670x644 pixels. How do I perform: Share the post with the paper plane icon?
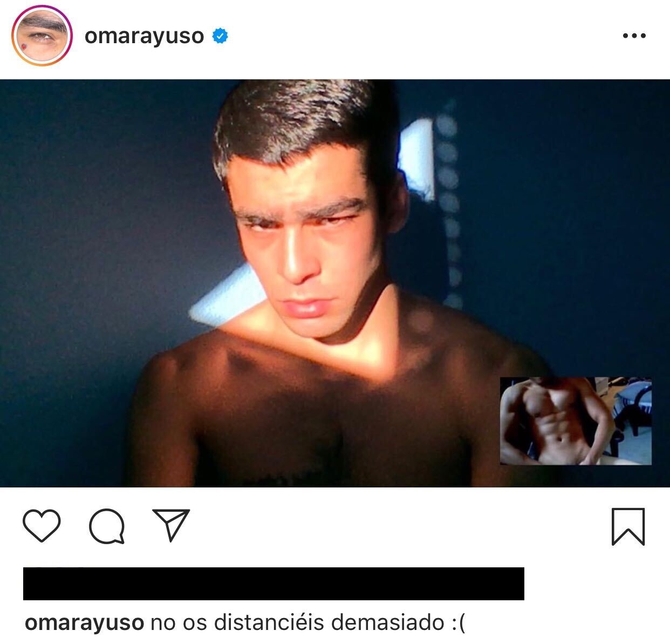point(171,525)
